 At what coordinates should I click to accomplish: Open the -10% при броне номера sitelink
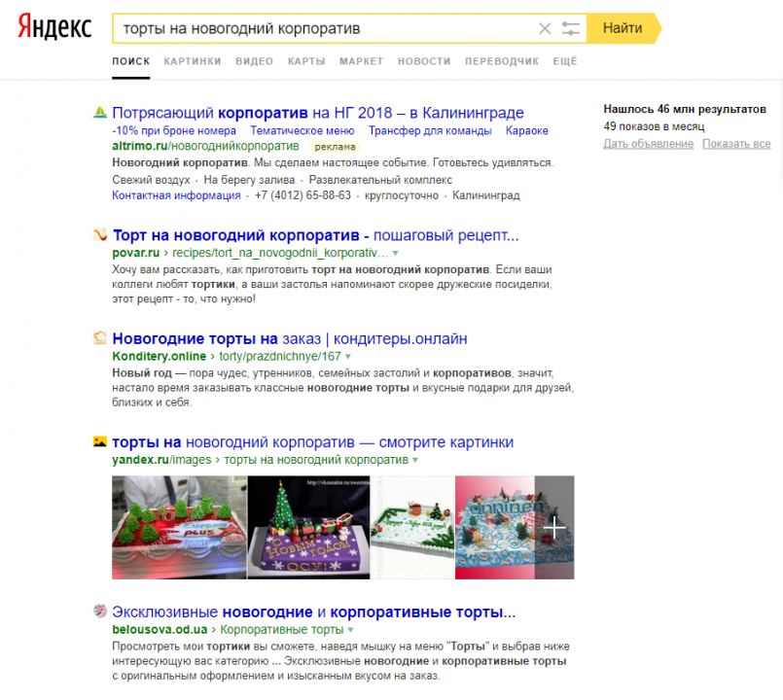[x=174, y=131]
